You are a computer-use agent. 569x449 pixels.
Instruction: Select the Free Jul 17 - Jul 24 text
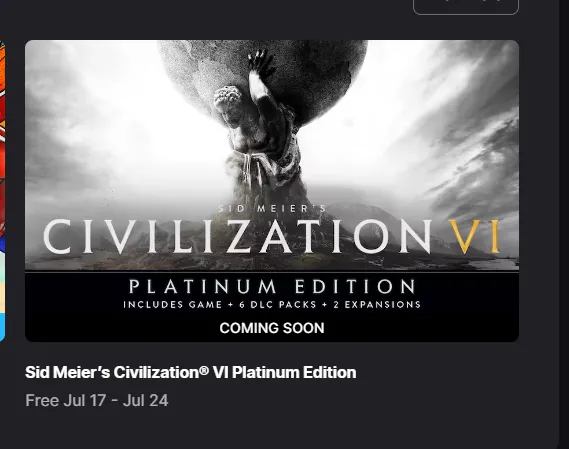(97, 401)
